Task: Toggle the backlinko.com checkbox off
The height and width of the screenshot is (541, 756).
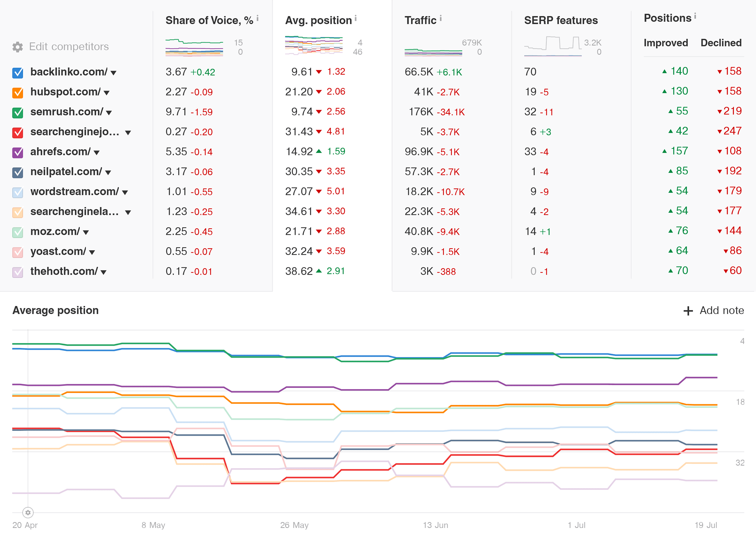Action: (18, 71)
